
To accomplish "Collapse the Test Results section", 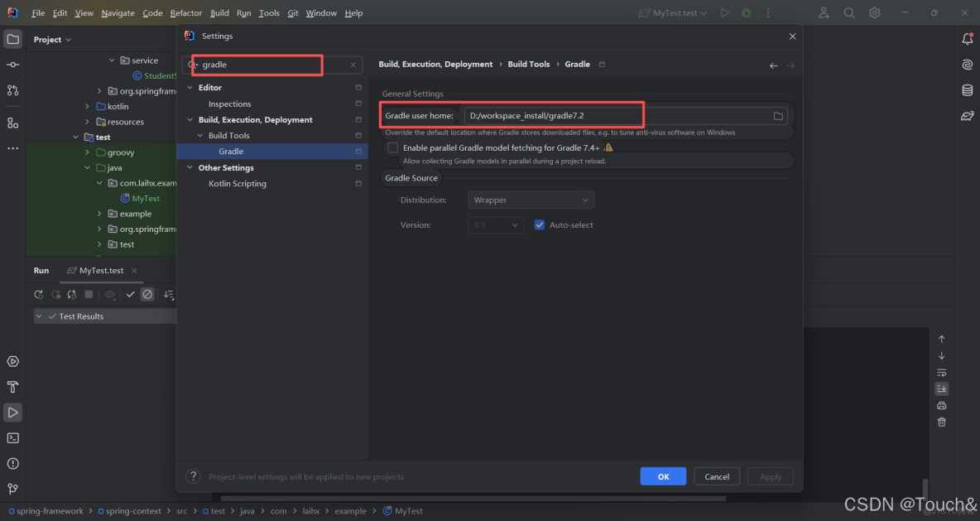I will click(38, 316).
